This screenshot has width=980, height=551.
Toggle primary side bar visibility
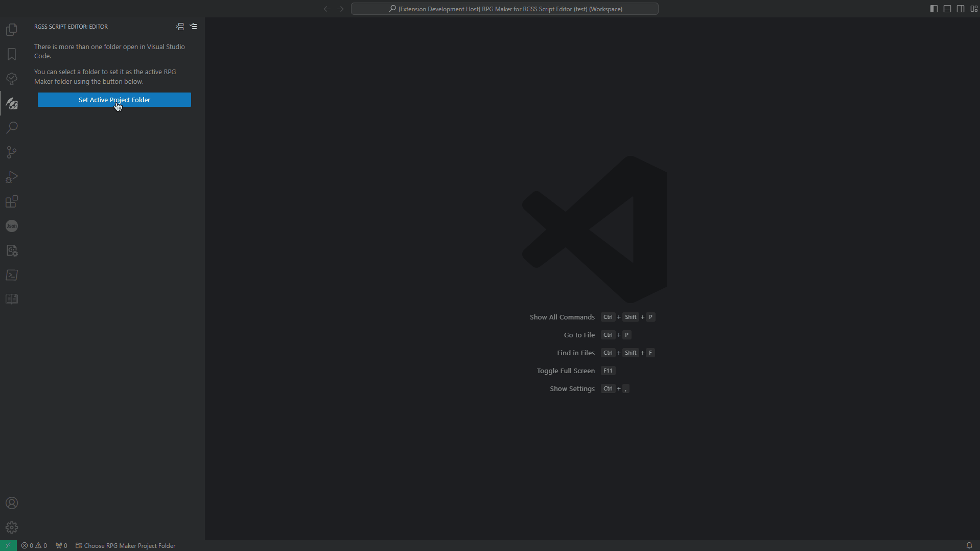[934, 9]
